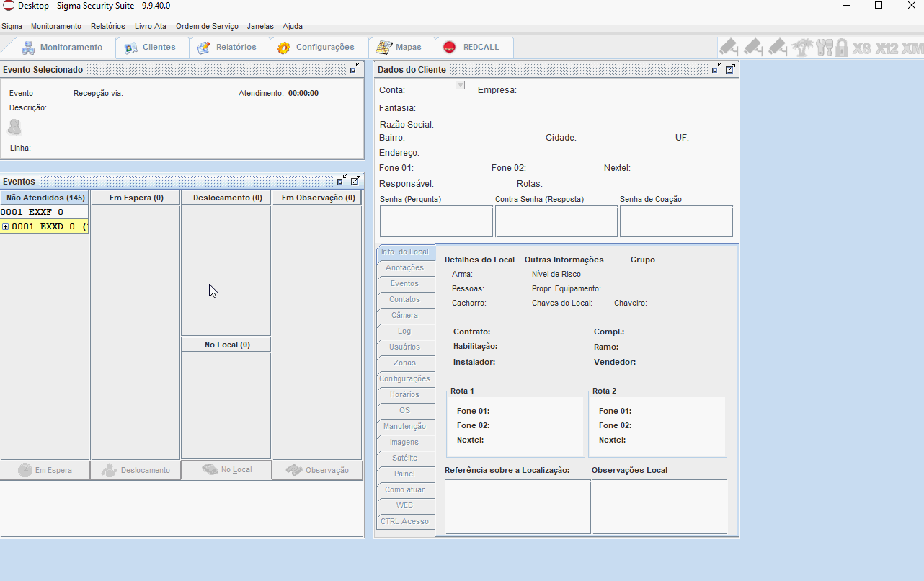Click the Contra Senha (Resposta) text box

tap(556, 221)
